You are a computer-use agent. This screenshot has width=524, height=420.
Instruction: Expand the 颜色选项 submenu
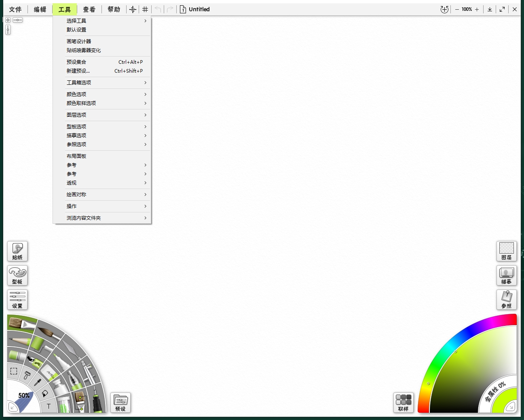(x=102, y=94)
